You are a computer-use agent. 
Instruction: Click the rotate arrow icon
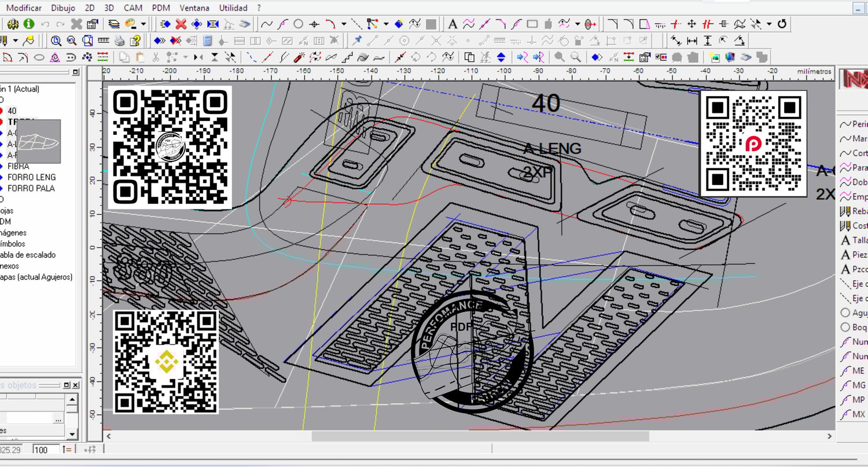coord(782,24)
